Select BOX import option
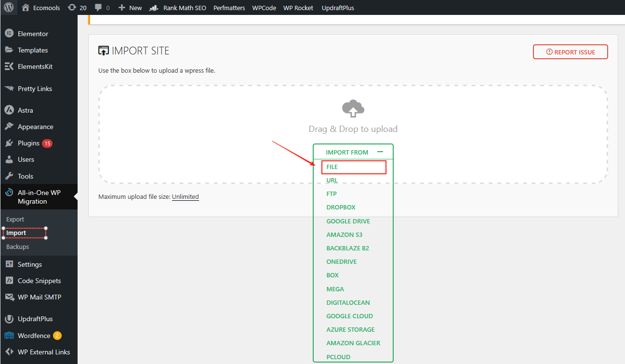This screenshot has height=364, width=625. click(332, 275)
